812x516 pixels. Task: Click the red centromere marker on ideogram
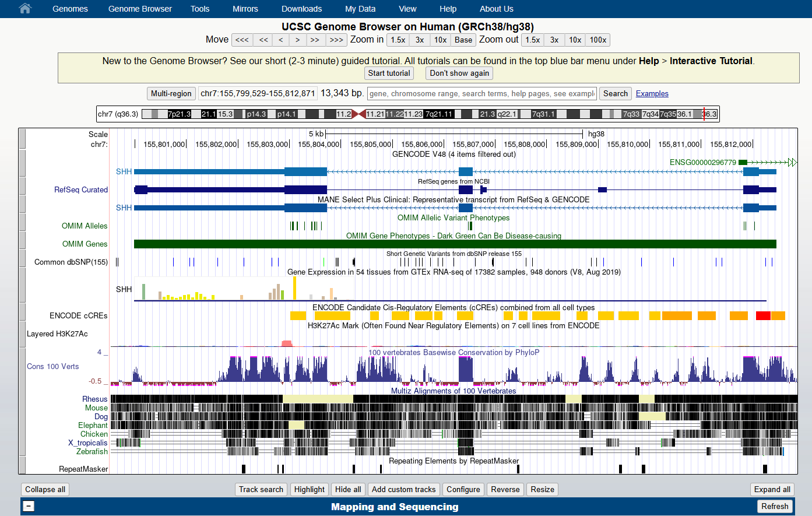click(359, 114)
